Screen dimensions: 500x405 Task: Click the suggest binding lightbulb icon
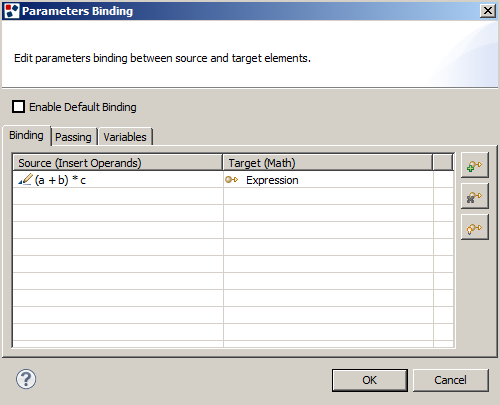[x=475, y=228]
